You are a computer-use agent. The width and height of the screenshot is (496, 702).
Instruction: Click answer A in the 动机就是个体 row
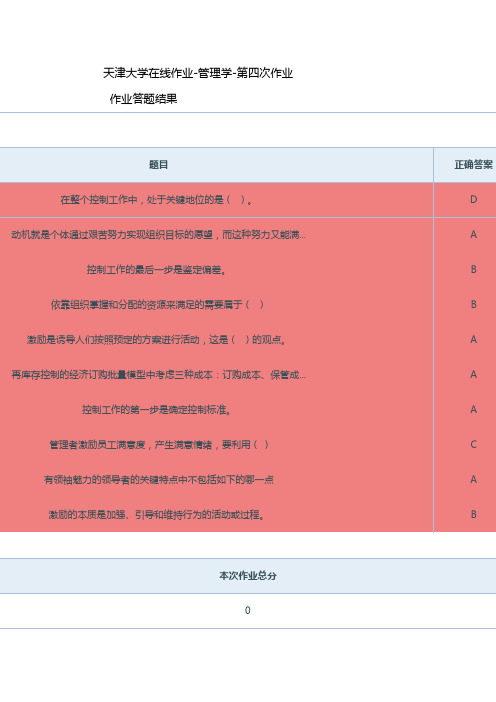coord(474,235)
